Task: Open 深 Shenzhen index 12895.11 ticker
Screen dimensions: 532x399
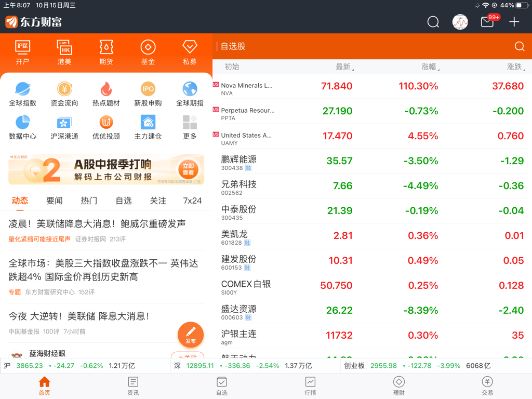Action: pyautogui.click(x=255, y=366)
